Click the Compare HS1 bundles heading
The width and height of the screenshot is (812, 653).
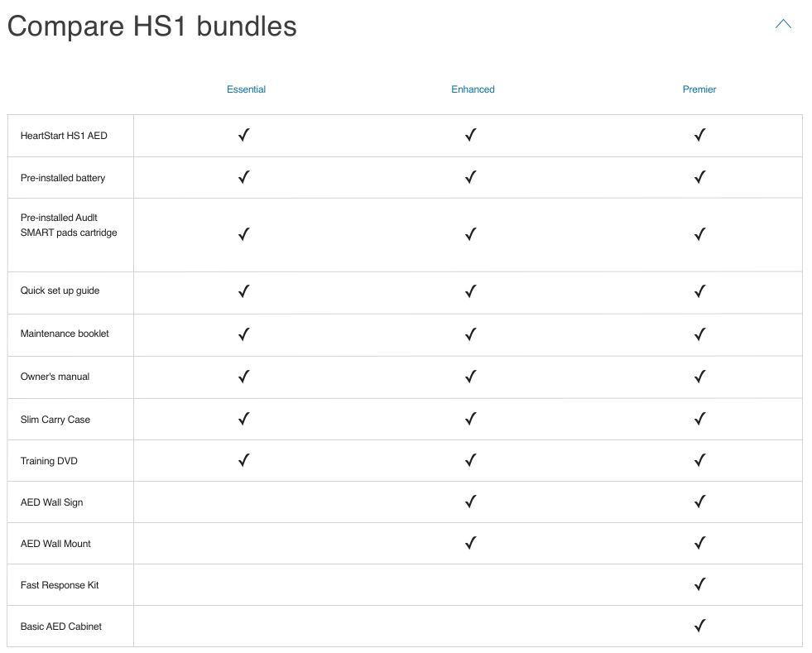pyautogui.click(x=151, y=26)
